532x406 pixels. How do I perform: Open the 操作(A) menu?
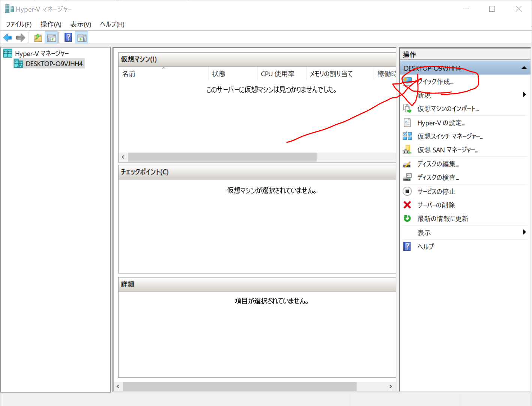[51, 24]
